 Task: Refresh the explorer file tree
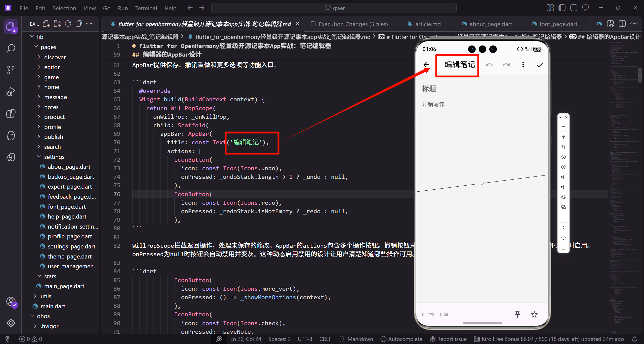click(68, 24)
